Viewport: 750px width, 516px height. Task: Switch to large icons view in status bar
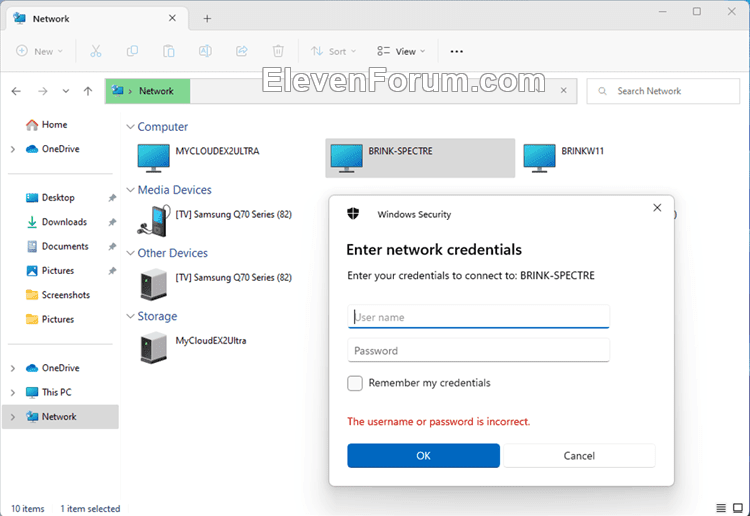tap(738, 507)
